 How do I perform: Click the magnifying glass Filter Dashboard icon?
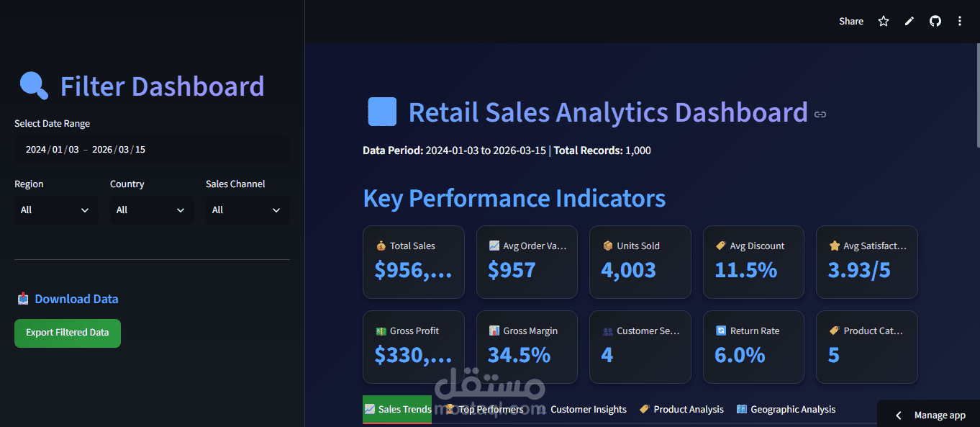34,86
